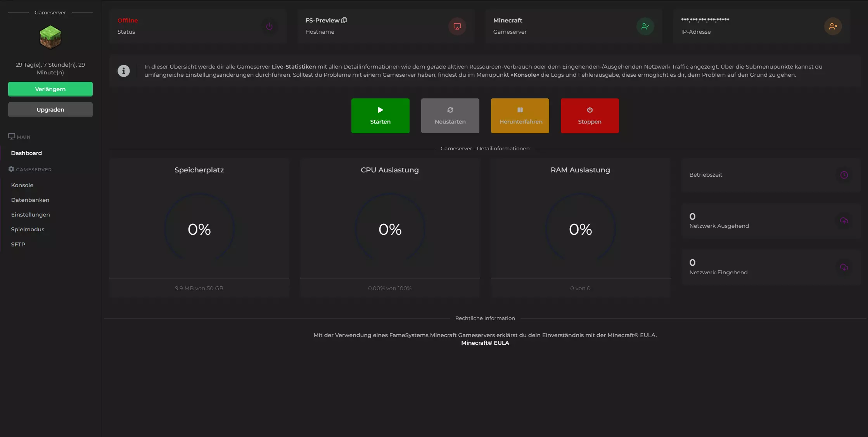Click download cloud icon for Netzwerk Eingehend
Screen dimensions: 868x437
[844, 267]
